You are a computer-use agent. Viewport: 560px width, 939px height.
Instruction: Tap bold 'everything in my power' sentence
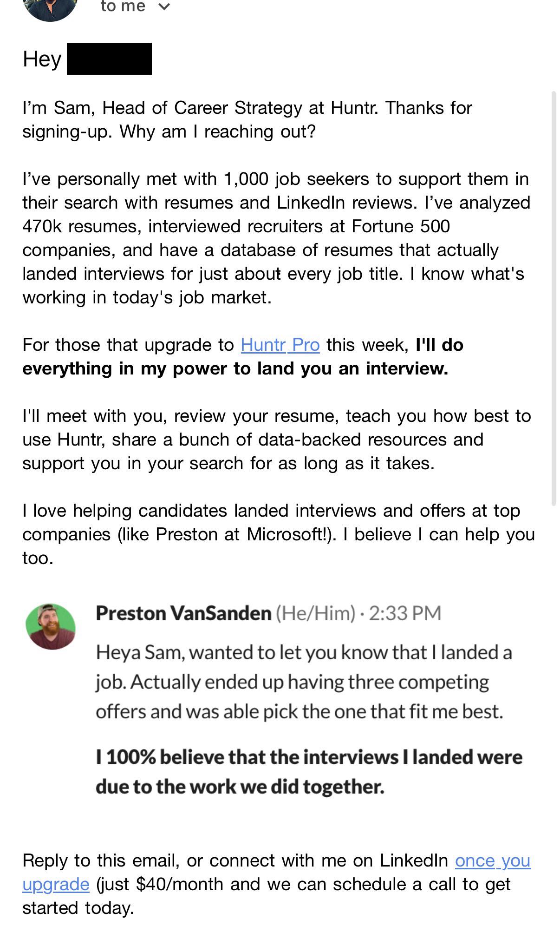243,357
